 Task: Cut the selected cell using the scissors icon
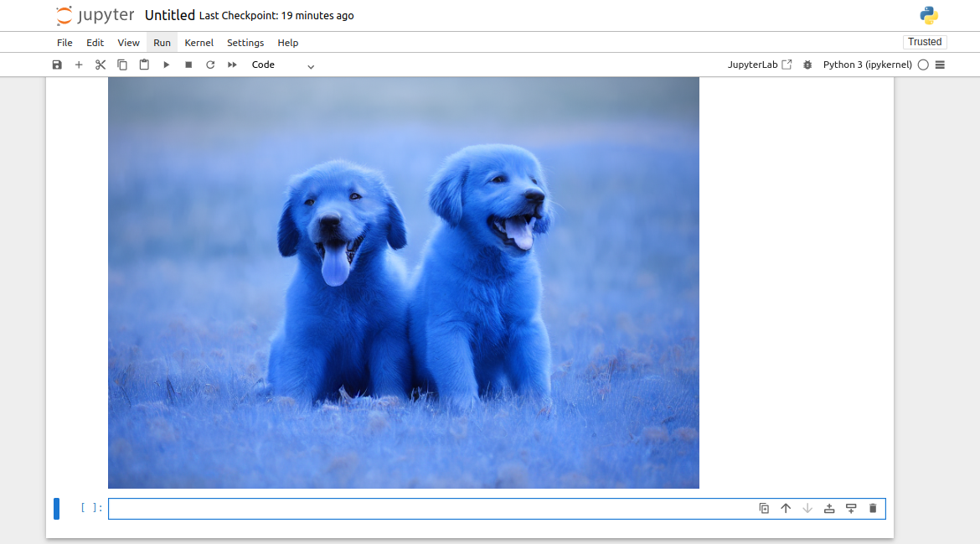click(x=101, y=65)
